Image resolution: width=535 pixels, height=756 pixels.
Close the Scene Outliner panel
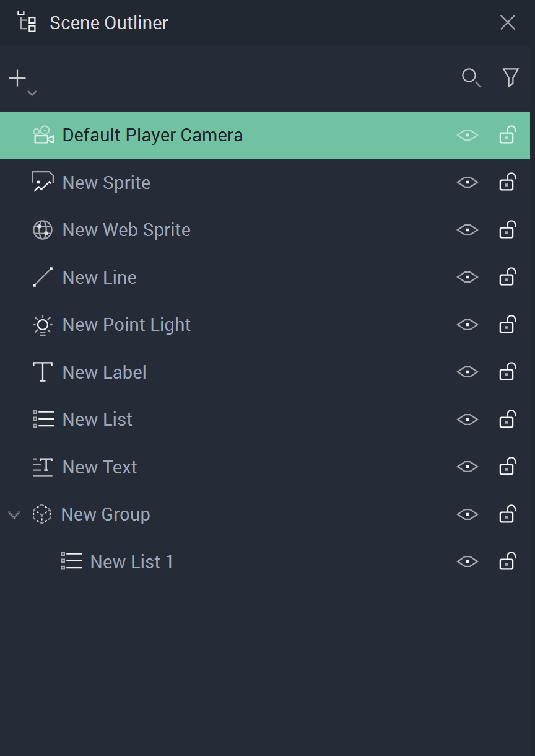[x=508, y=23]
